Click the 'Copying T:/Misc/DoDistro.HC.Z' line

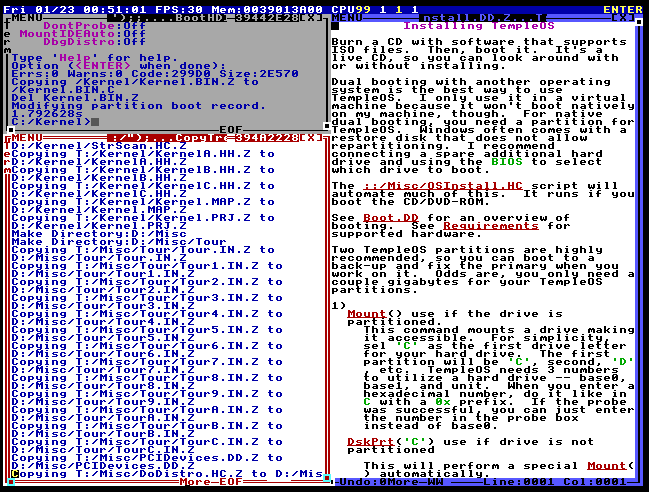[167, 474]
